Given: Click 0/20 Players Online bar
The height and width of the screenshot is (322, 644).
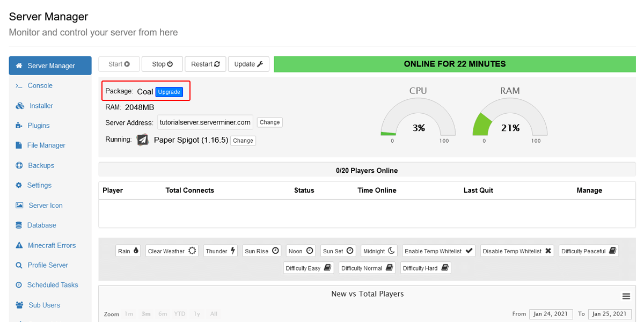Looking at the screenshot, I should (x=367, y=170).
